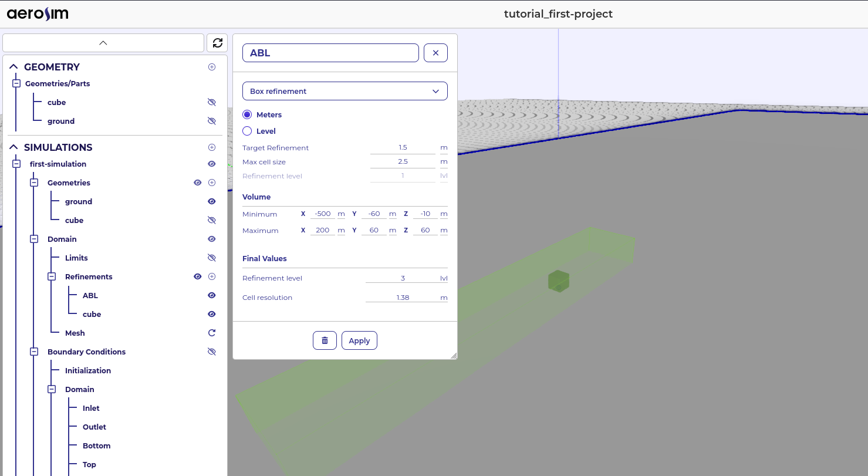Collapse the GEOMETRY section

click(x=13, y=66)
